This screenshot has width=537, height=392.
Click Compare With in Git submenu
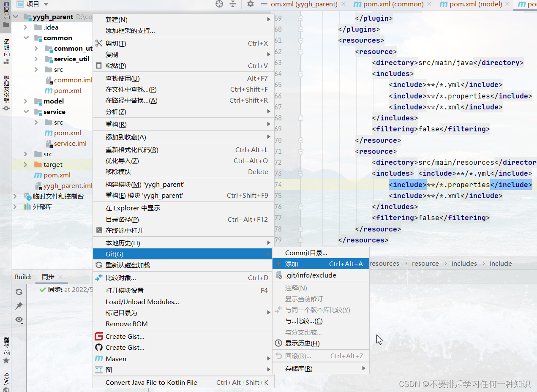[x=321, y=321]
